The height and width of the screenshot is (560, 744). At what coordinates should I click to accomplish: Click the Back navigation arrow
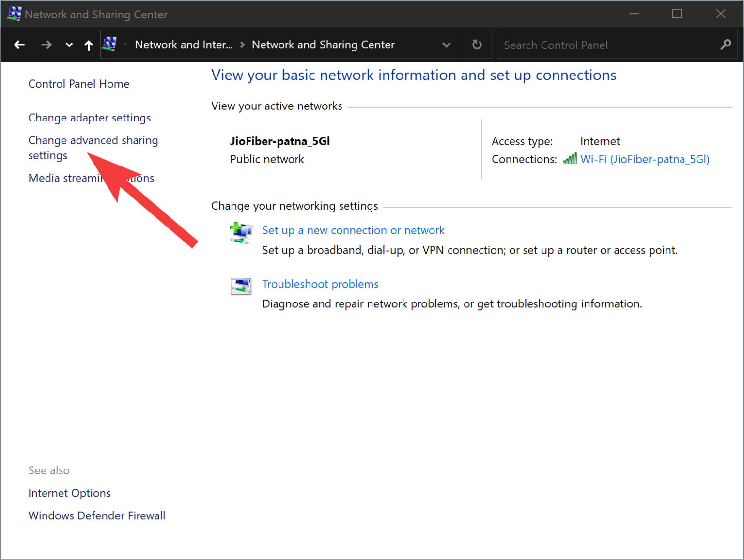tap(19, 45)
